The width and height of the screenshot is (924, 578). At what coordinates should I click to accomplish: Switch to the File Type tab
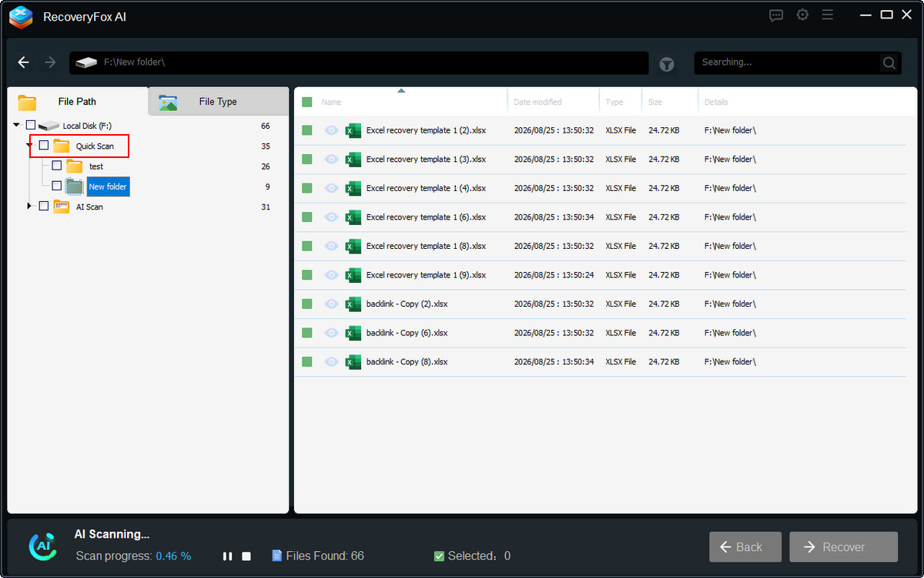[218, 102]
